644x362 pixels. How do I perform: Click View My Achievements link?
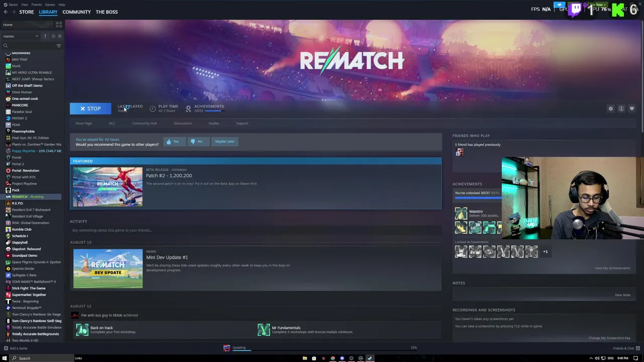pyautogui.click(x=612, y=268)
